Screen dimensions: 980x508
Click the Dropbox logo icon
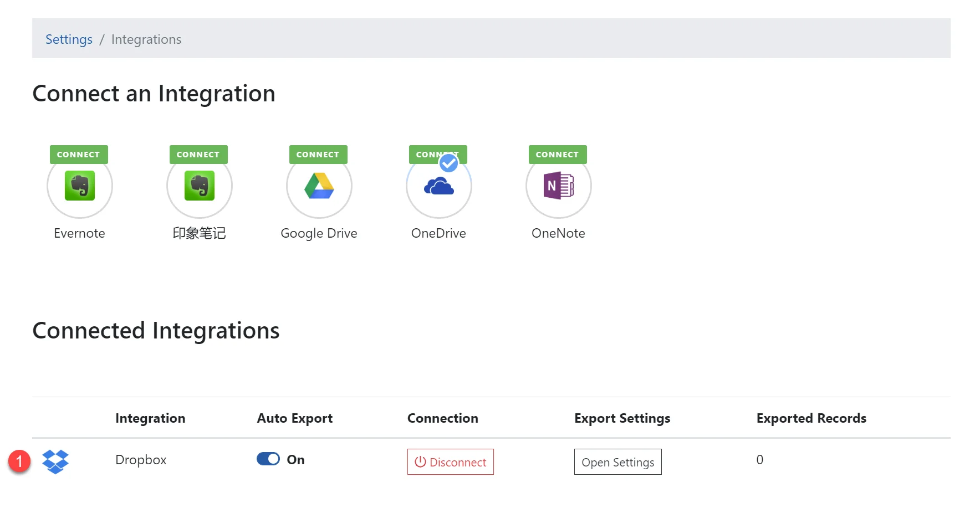pos(55,461)
